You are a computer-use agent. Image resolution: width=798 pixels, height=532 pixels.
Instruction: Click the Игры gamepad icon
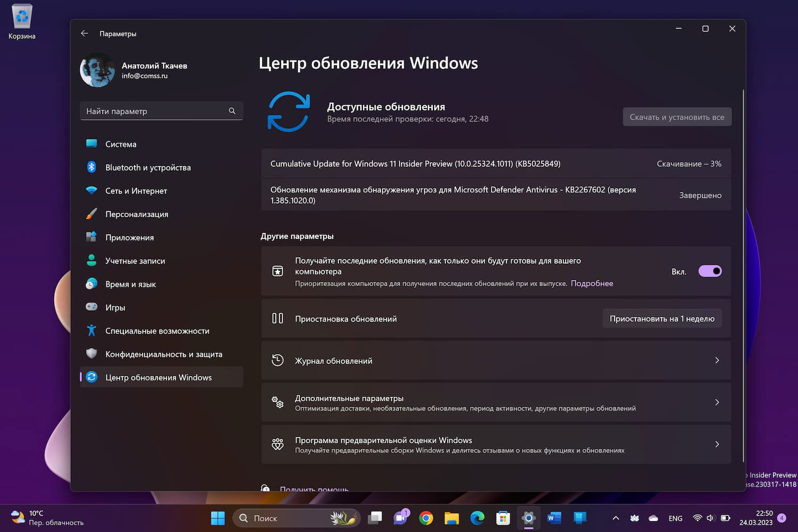pyautogui.click(x=92, y=307)
